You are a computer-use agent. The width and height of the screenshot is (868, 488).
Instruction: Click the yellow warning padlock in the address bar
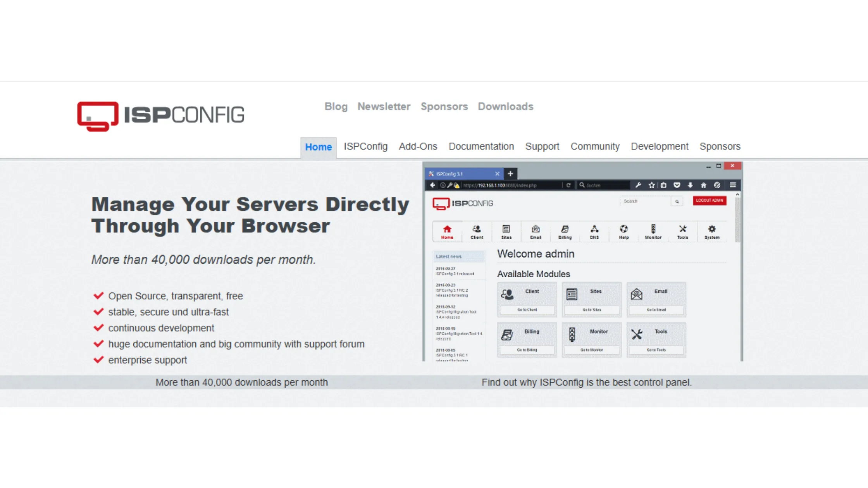click(457, 186)
